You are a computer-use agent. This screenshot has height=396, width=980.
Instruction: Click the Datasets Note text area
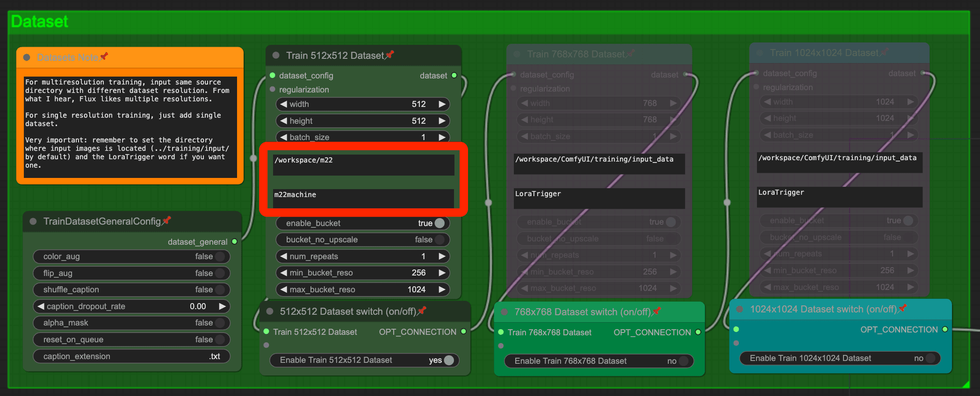[x=131, y=127]
